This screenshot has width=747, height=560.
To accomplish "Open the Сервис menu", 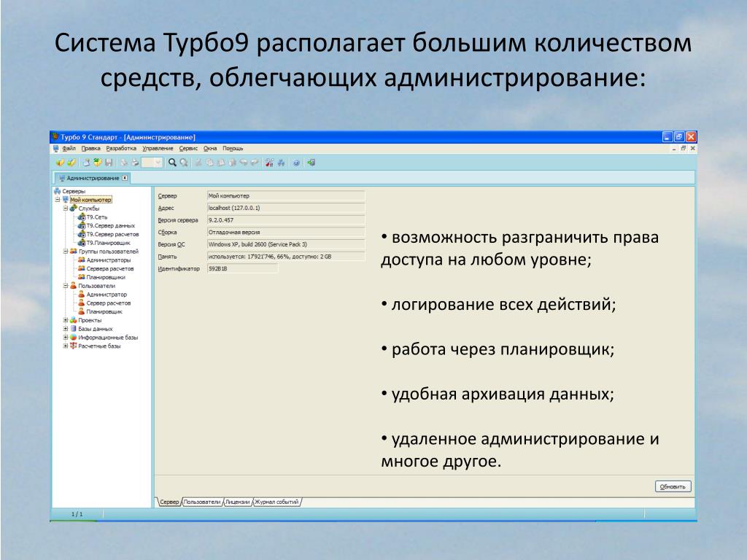I will (x=188, y=149).
